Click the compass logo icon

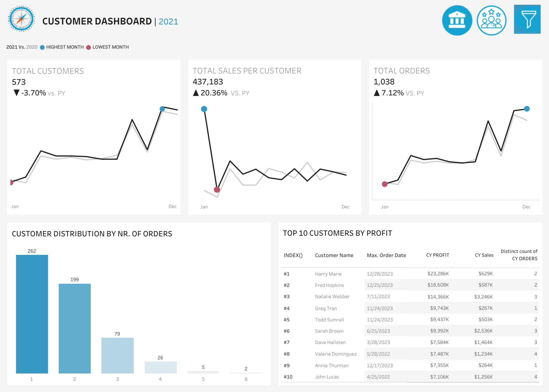coord(21,19)
